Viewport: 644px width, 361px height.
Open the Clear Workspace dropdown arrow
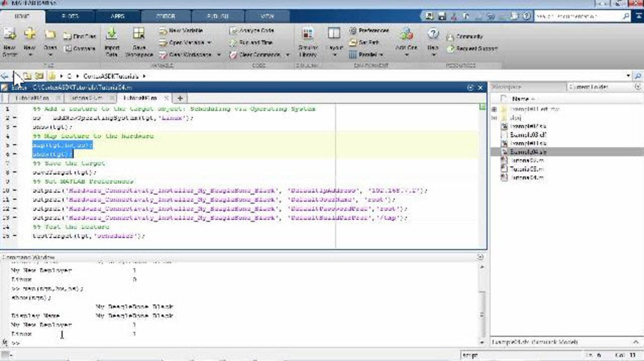(x=219, y=54)
